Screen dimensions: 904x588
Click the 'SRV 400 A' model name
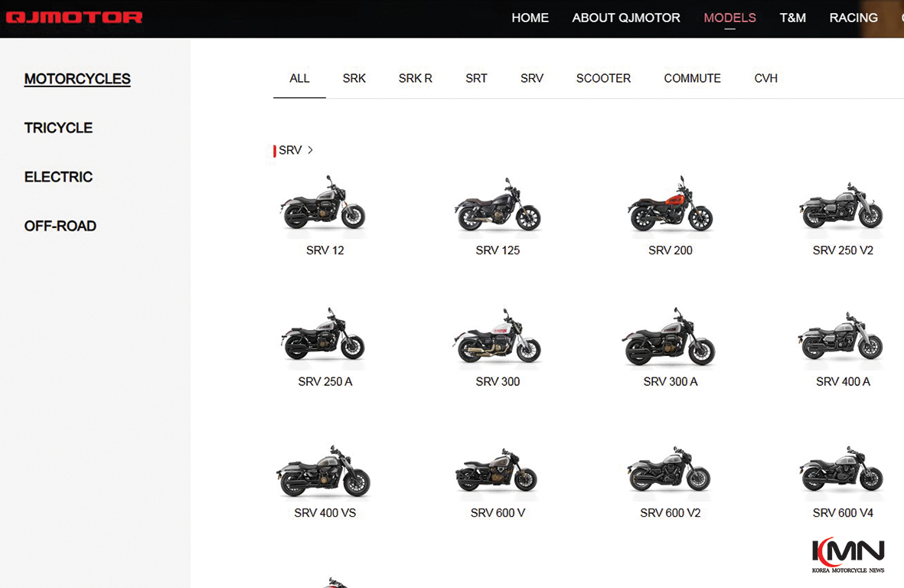[843, 382]
